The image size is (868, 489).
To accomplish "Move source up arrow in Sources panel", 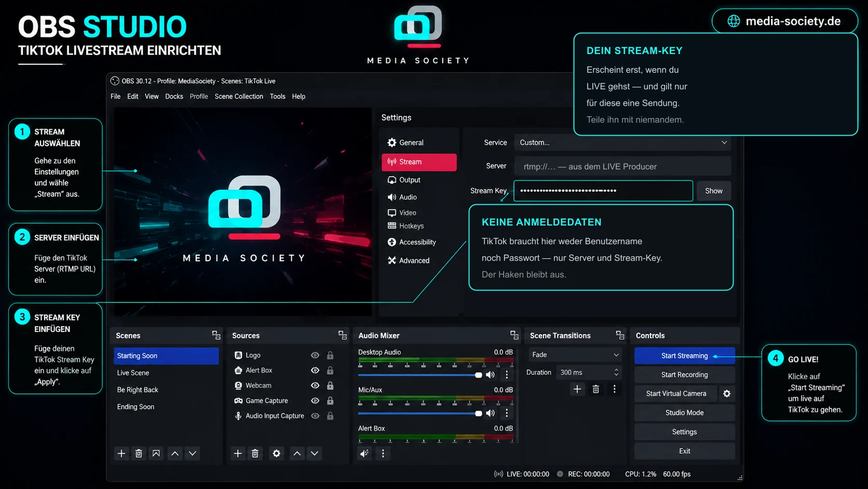I will [297, 453].
